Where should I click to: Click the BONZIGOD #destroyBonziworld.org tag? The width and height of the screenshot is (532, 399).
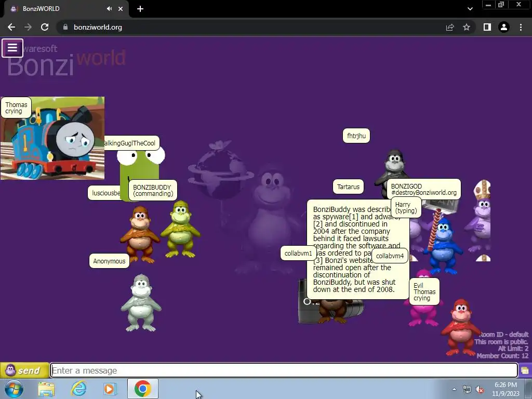[x=423, y=189]
